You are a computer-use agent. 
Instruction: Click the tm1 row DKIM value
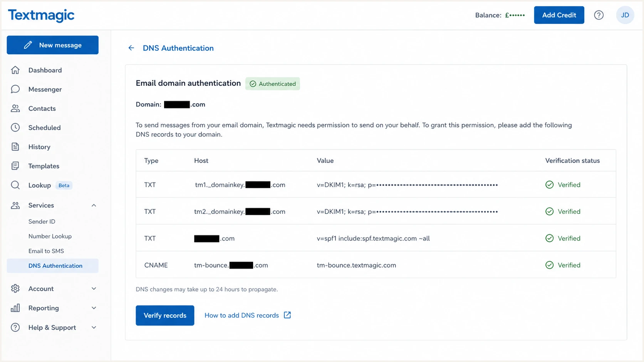tap(408, 185)
